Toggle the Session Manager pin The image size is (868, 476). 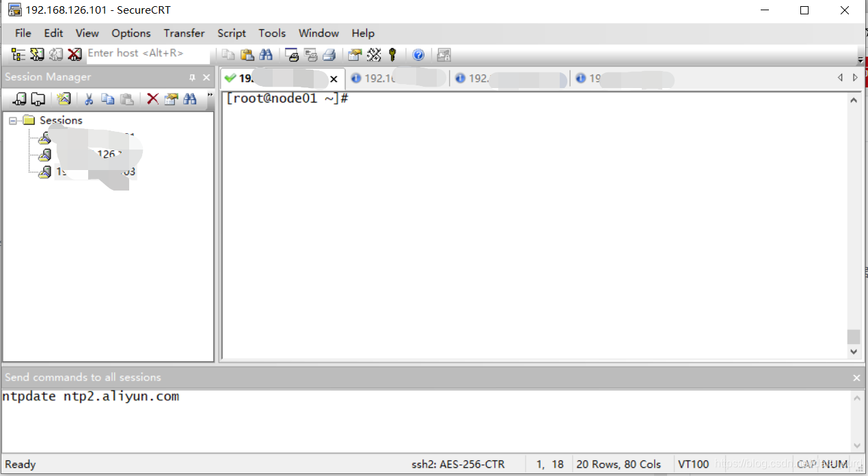pos(192,77)
